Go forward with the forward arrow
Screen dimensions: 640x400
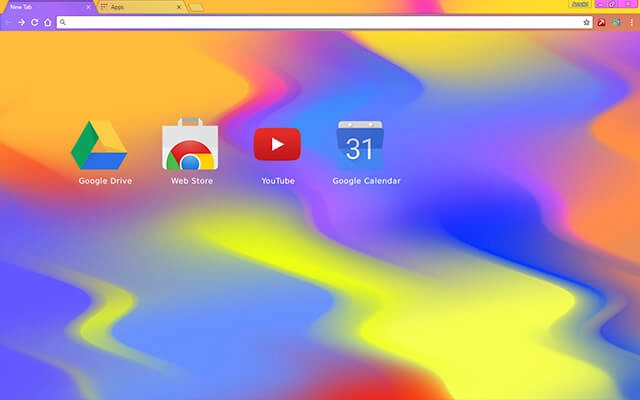click(22, 22)
